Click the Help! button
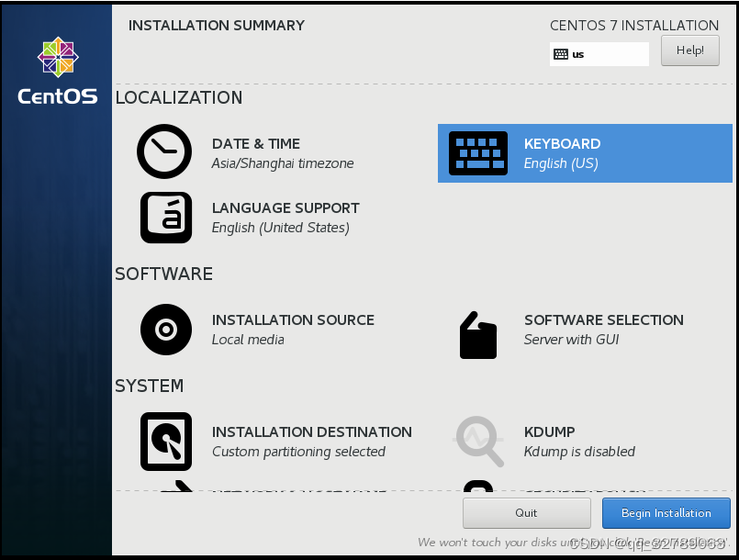The image size is (739, 560). click(x=690, y=50)
